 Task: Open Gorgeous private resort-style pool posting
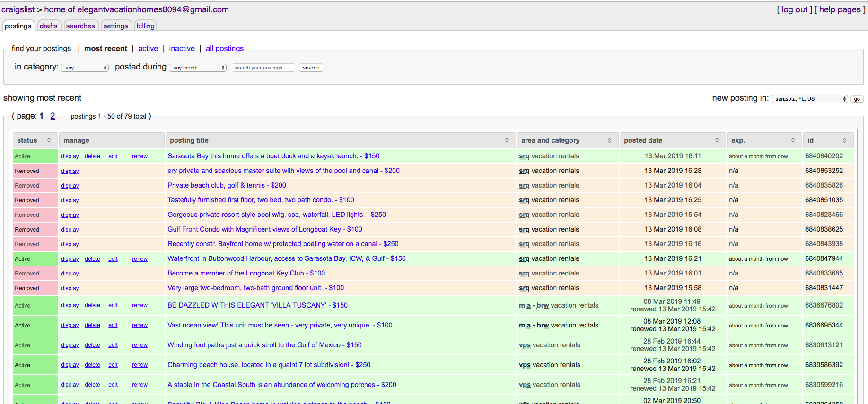(x=277, y=215)
